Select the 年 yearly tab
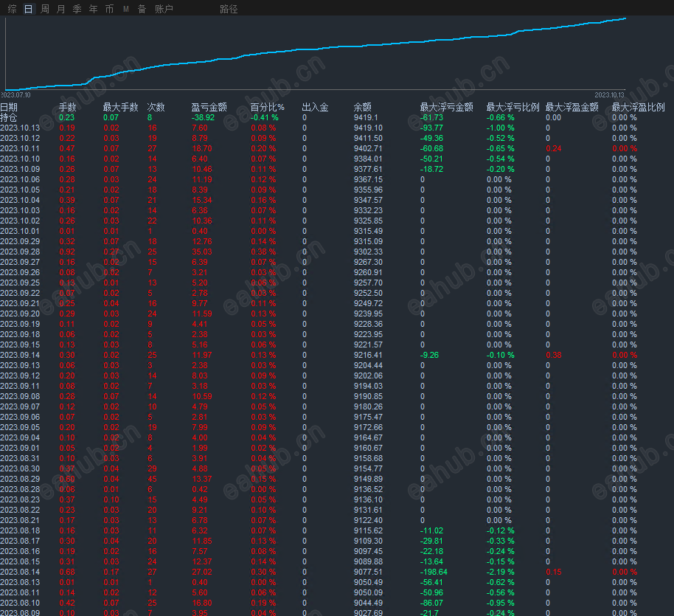This screenshot has height=616, width=674. pyautogui.click(x=93, y=9)
